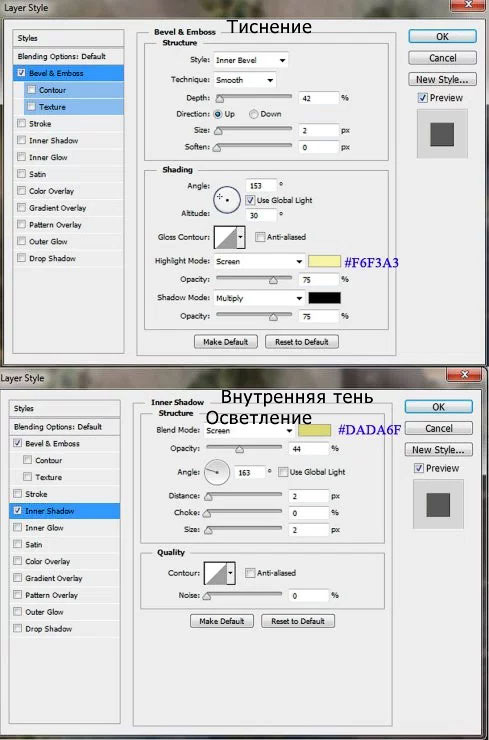Toggle Preview checkbox in lower dialog

point(419,468)
